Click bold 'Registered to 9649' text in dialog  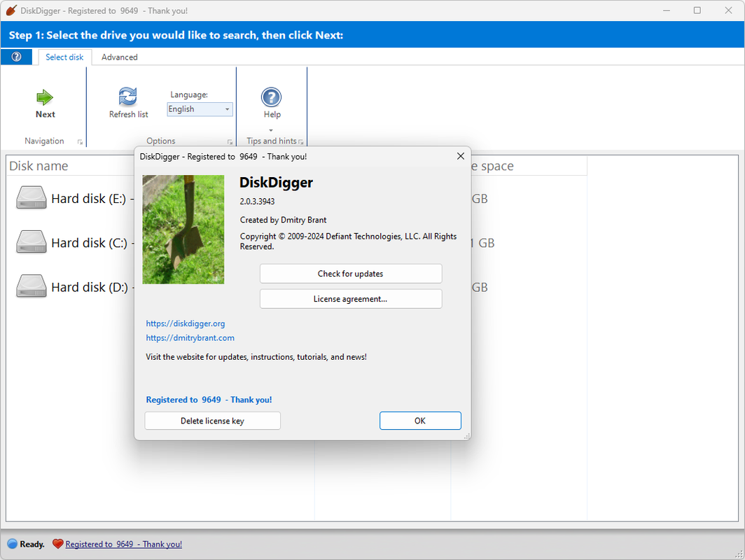209,400
